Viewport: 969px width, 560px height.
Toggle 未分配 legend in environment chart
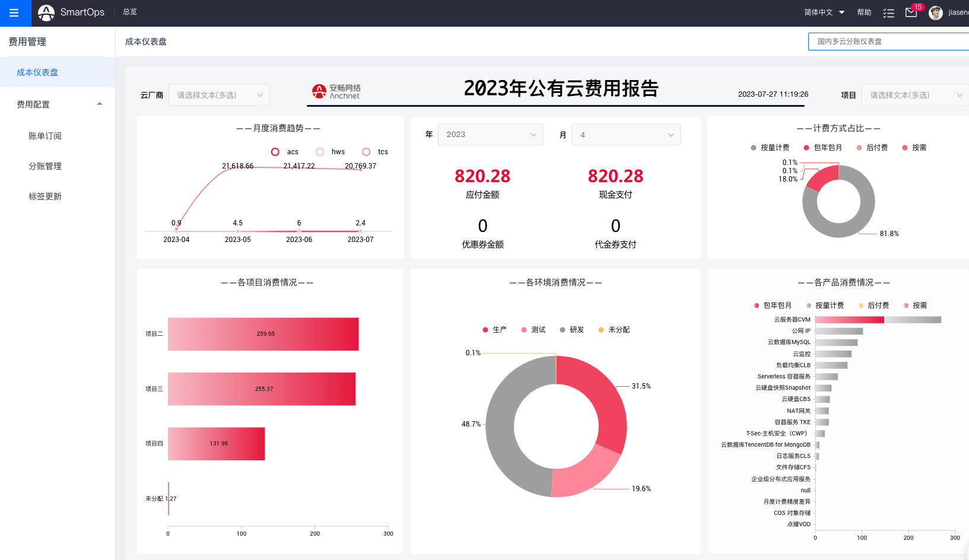point(614,330)
